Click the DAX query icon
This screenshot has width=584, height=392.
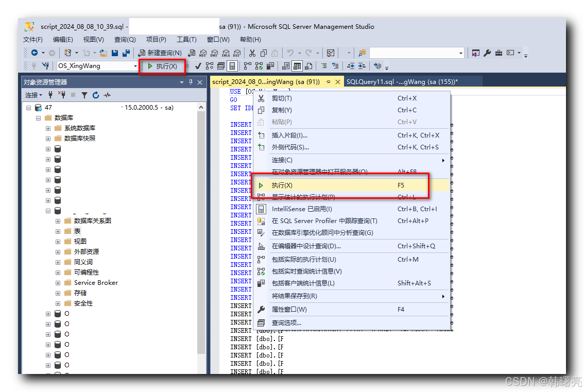click(237, 53)
